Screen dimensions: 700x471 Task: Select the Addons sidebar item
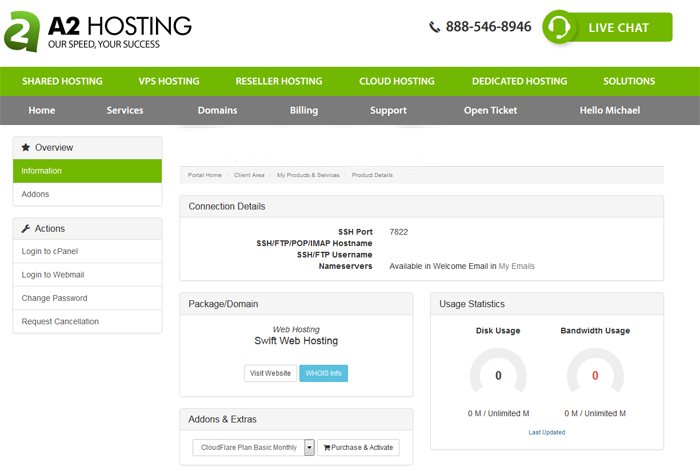[88, 194]
